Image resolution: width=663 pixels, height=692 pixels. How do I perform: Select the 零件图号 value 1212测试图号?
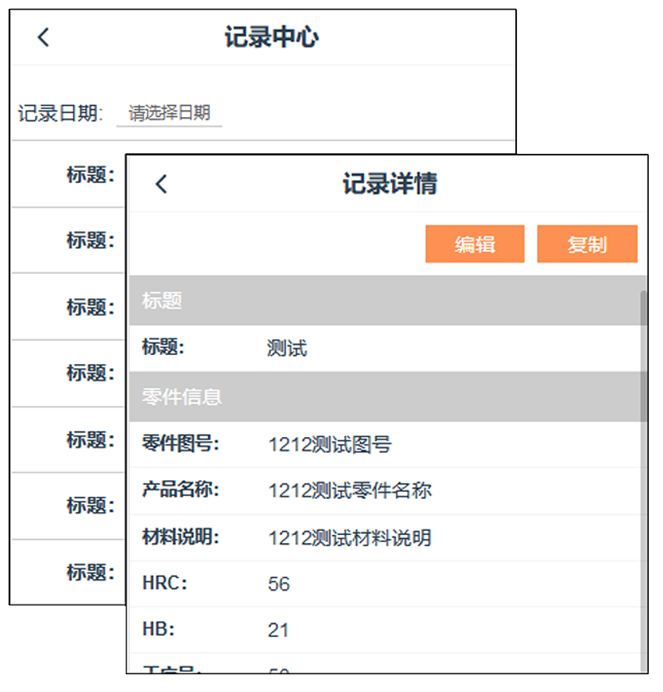click(329, 445)
